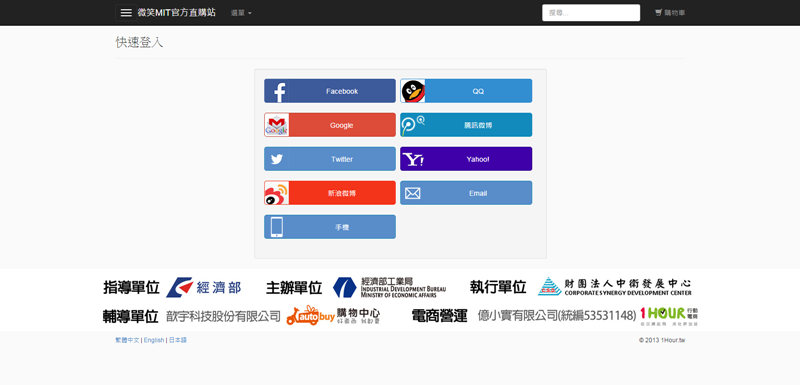Click the 電商營運 label
Image resolution: width=800 pixels, height=385 pixels.
[x=439, y=316]
